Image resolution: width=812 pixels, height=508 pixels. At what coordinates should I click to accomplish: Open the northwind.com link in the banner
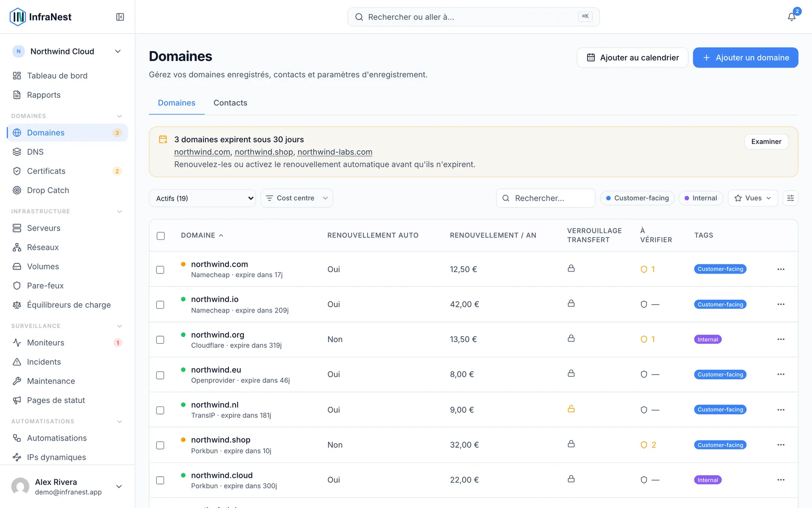point(202,152)
